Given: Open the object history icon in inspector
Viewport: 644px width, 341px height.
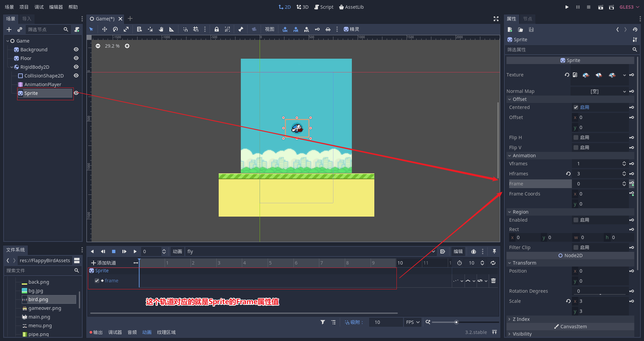Looking at the screenshot, I should pos(635,30).
